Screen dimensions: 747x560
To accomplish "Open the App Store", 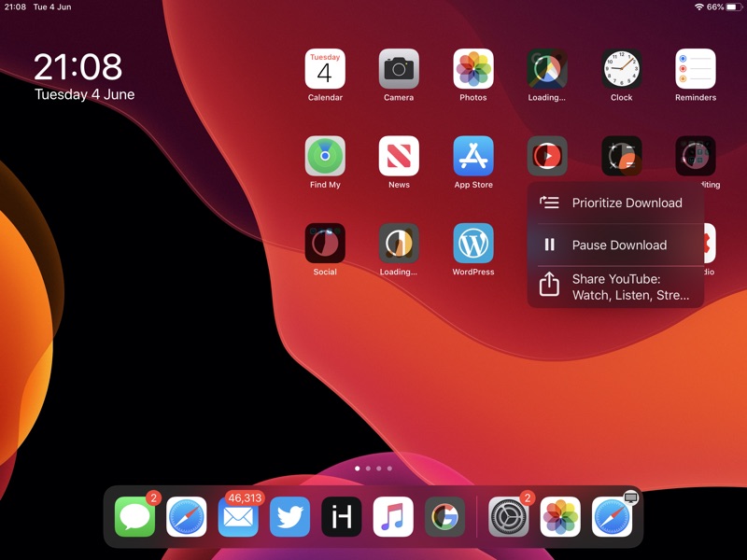I will coord(473,156).
